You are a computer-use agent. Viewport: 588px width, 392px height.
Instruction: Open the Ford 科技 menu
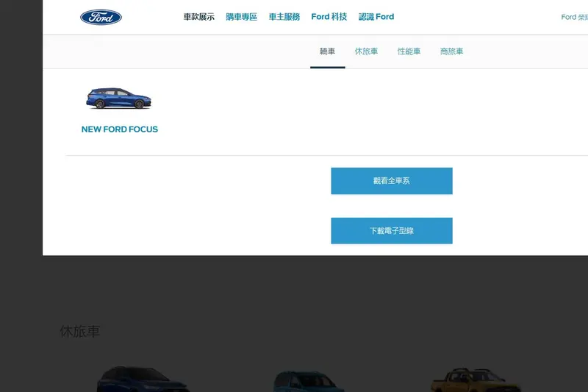329,17
